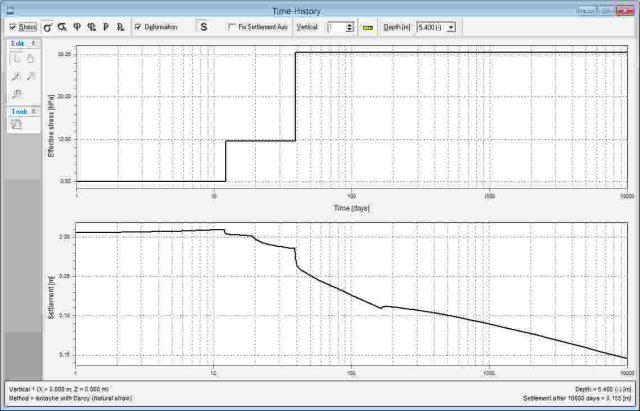Click inside the Vertical number field
Image resolution: width=640 pixels, height=411 pixels.
tap(335, 27)
